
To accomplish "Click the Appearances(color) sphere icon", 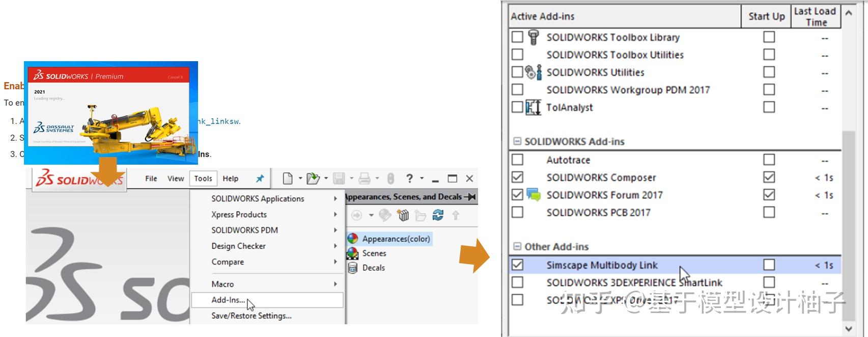I will [353, 238].
